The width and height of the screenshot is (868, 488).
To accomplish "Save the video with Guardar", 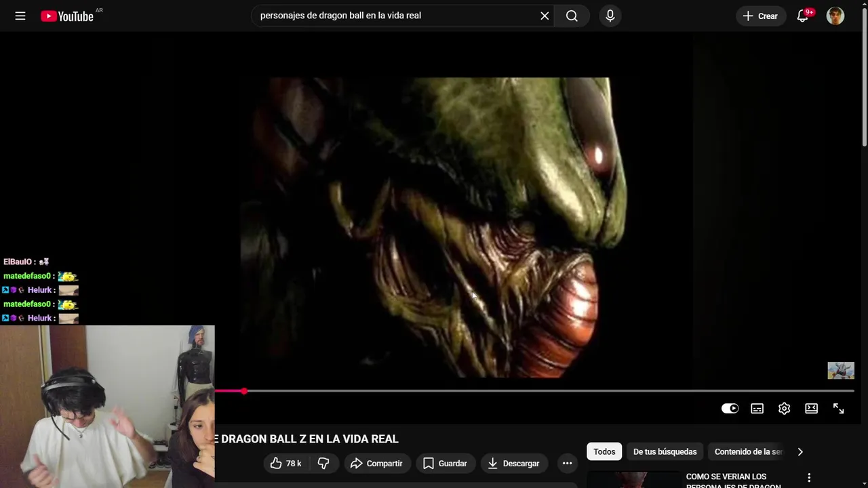I will click(x=446, y=464).
